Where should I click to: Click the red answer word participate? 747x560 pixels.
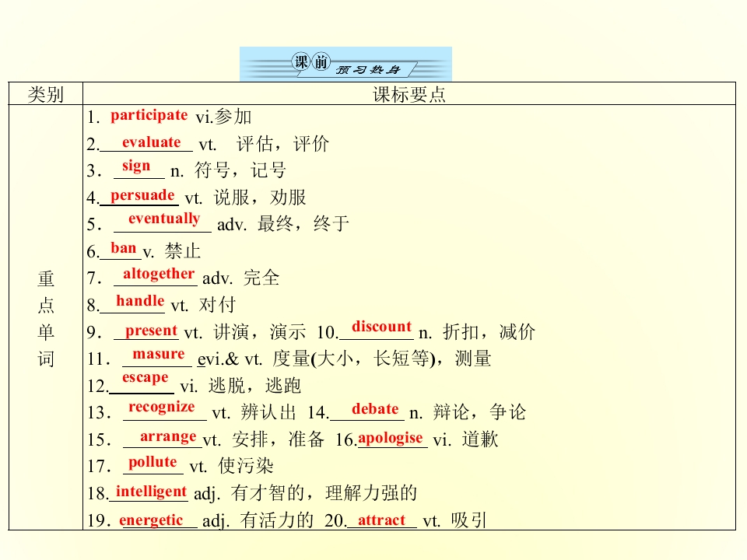149,115
